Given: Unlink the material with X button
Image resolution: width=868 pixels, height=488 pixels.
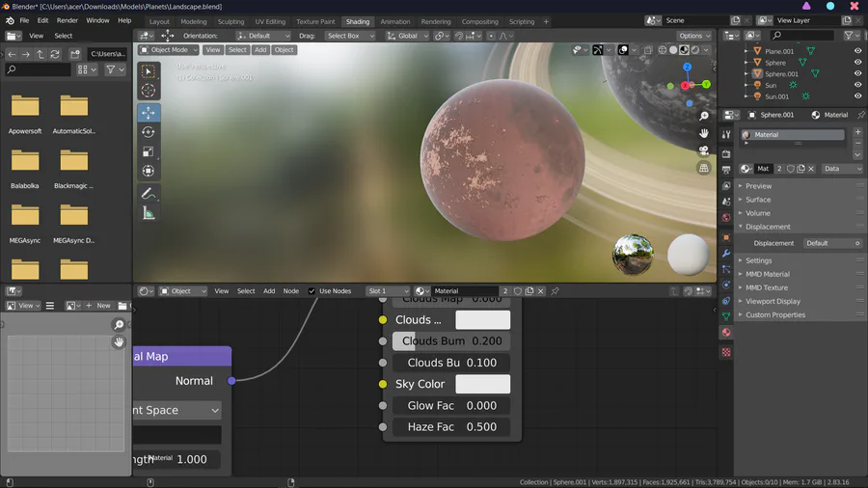Looking at the screenshot, I should 811,169.
